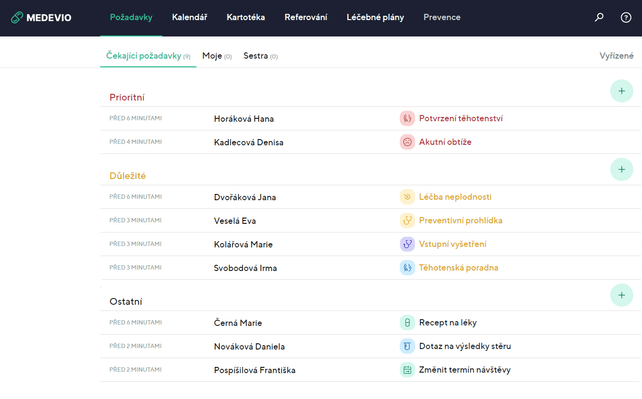Open the Změnit termín návštěvy request

[464, 370]
